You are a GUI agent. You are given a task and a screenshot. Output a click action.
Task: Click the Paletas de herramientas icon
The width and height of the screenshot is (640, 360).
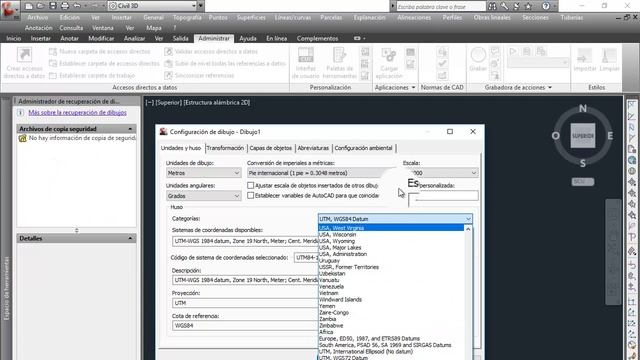point(339,55)
